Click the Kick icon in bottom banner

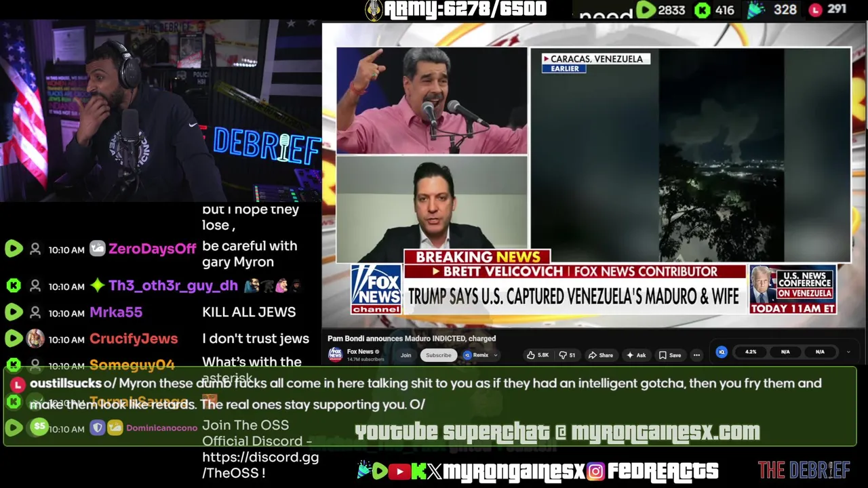coord(419,471)
